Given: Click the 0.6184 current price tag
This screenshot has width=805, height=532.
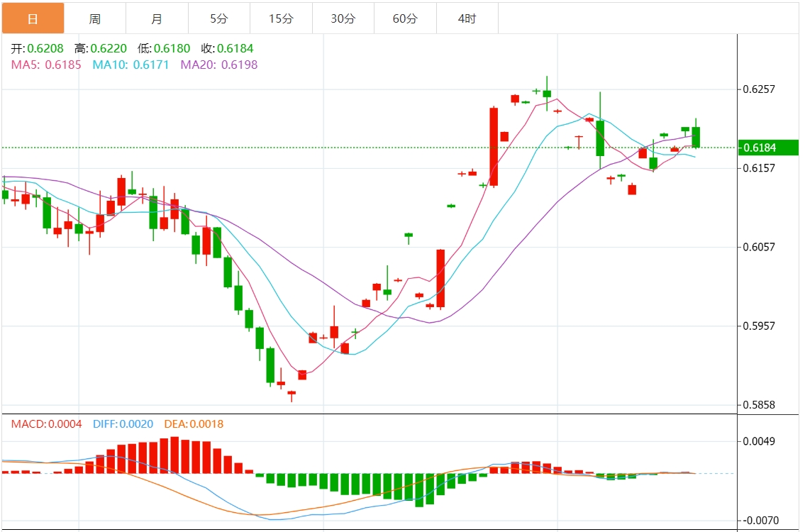Looking at the screenshot, I should tap(768, 148).
